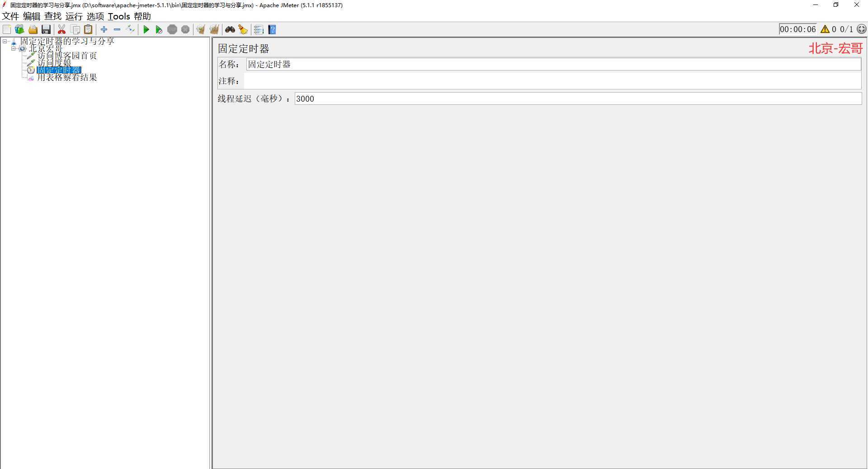Select the 访问博客园首页 sampler
This screenshot has width=868, height=469.
tap(67, 56)
